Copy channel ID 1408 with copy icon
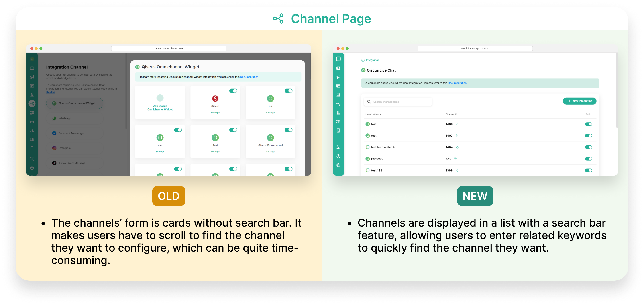The height and width of the screenshot is (305, 644). pyautogui.click(x=457, y=124)
